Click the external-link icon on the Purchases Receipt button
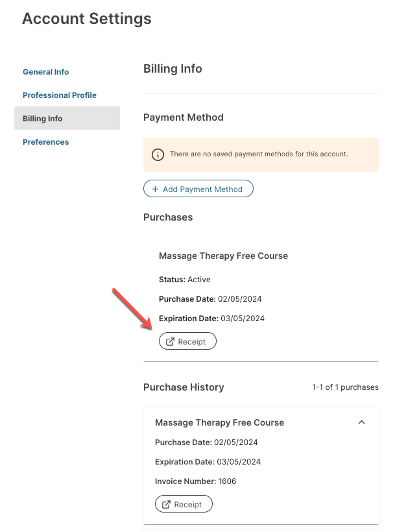Screen dimensions: 395x532 coord(171,342)
